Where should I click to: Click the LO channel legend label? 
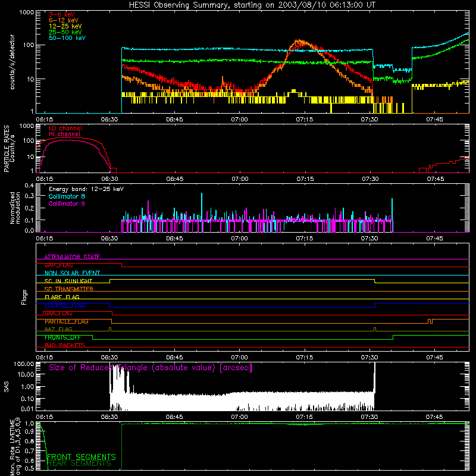(x=65, y=129)
